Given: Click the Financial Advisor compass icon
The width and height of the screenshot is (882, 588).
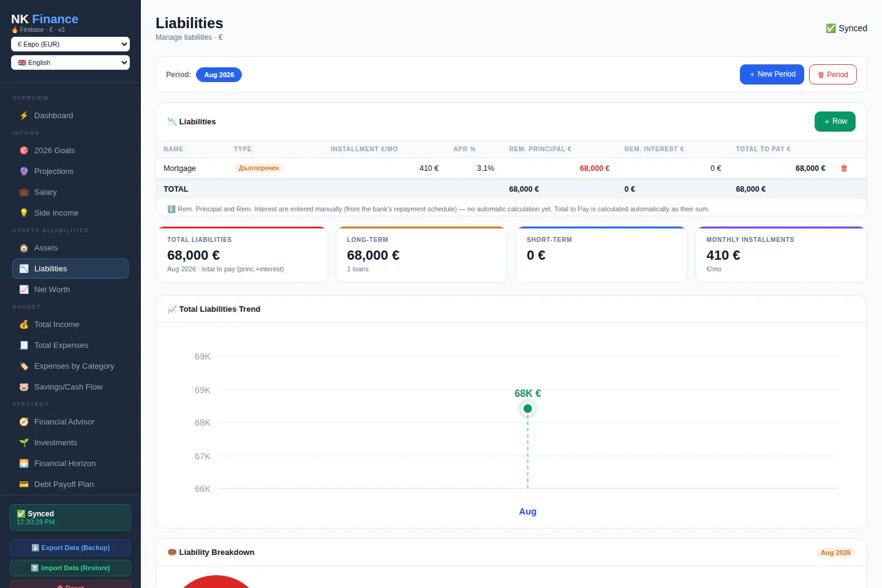Looking at the screenshot, I should (24, 422).
